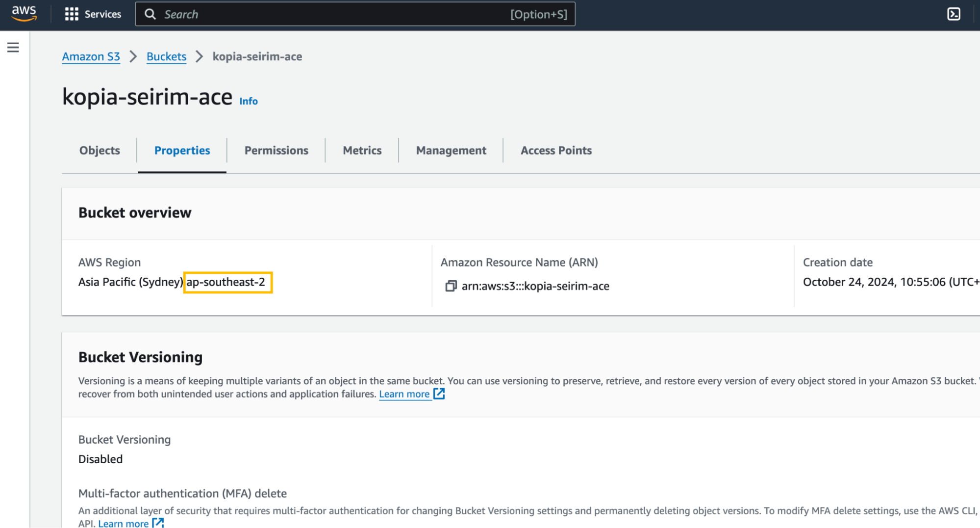Click the Multi-factor authentication (MFA) delete label

point(182,494)
